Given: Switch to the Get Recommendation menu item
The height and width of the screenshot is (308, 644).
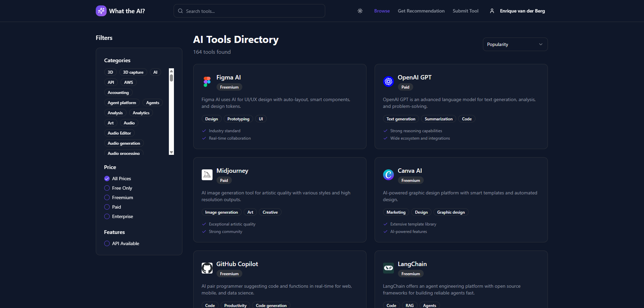Looking at the screenshot, I should (421, 10).
